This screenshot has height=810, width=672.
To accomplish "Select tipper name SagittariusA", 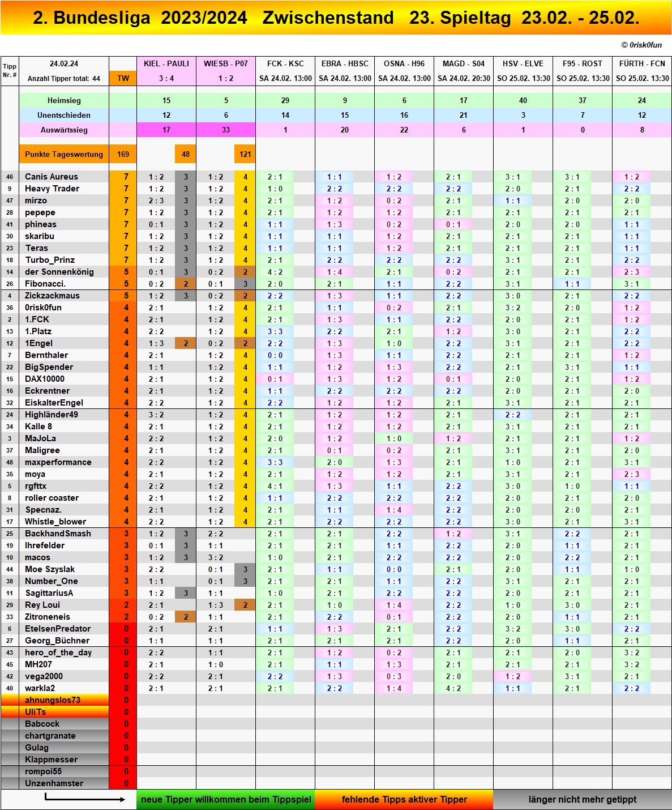I will point(49,593).
